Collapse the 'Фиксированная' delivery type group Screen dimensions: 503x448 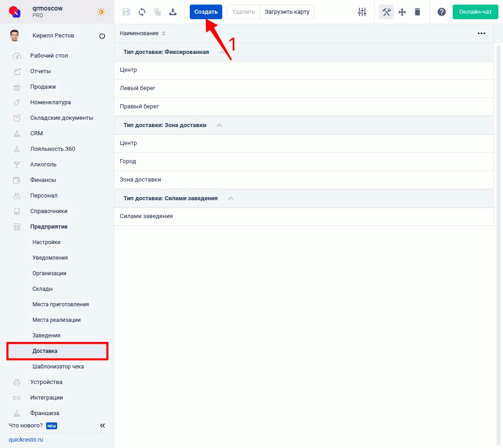click(222, 52)
